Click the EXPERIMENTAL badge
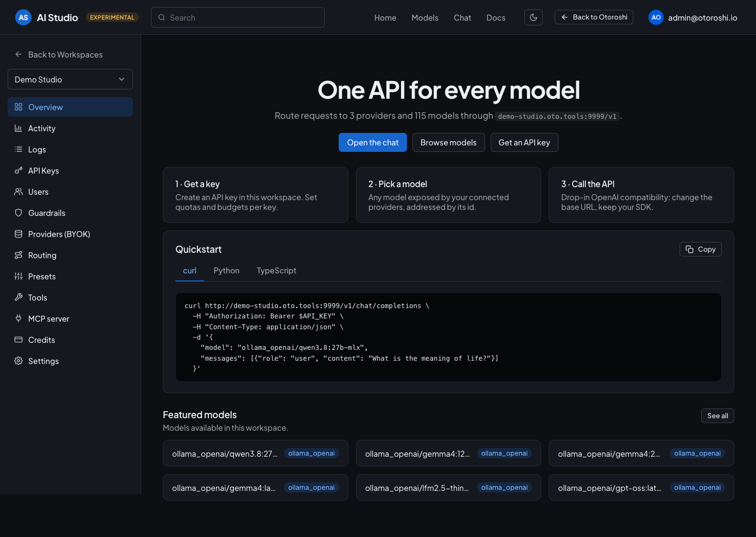This screenshot has width=756, height=537. [112, 17]
